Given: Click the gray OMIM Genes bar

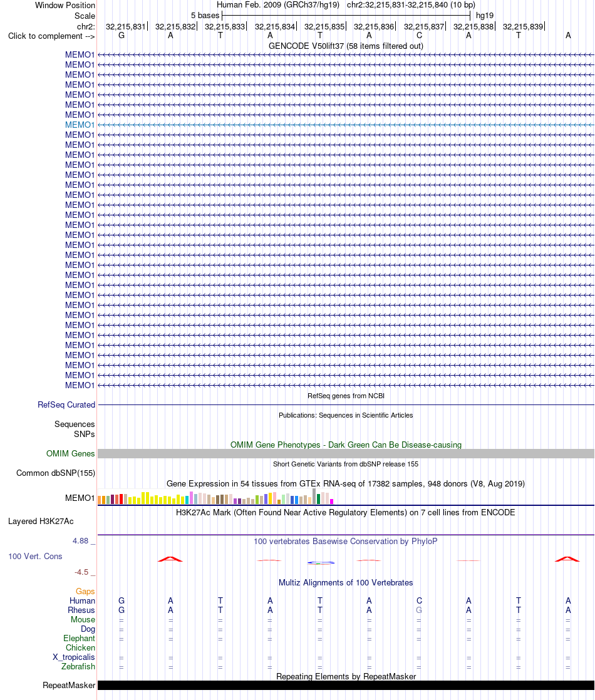Looking at the screenshot, I should point(346,453).
